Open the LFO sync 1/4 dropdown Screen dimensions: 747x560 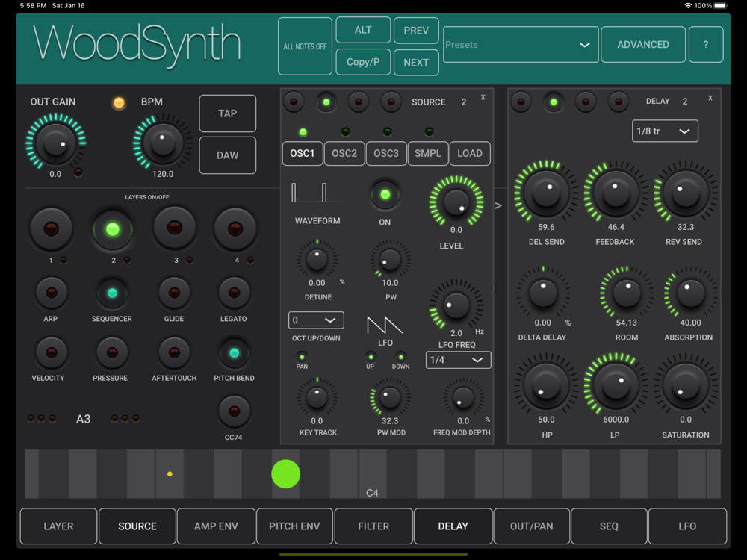point(458,360)
